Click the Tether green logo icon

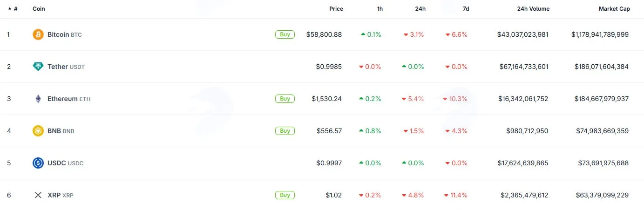tap(38, 67)
